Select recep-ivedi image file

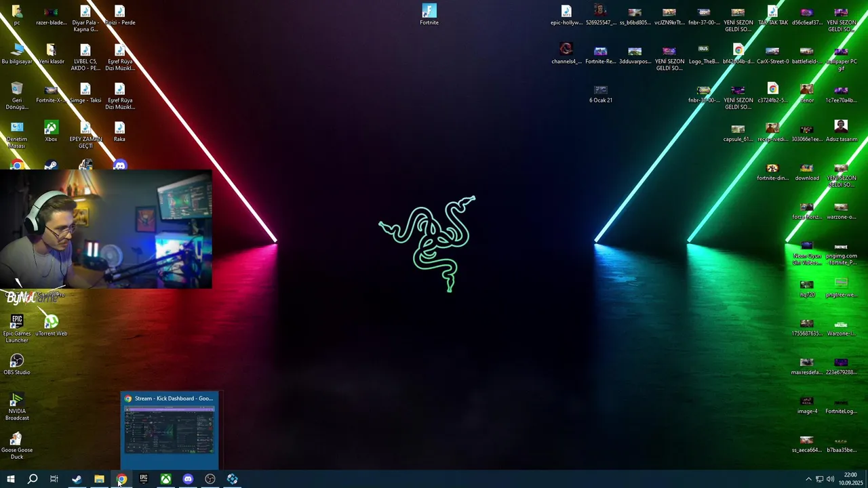pos(772,131)
